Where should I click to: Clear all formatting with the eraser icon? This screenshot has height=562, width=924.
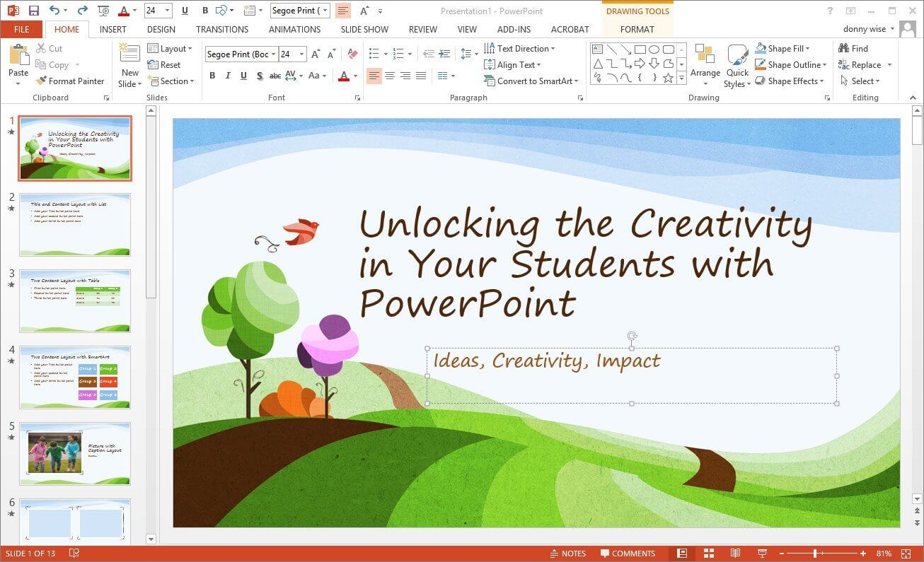tap(352, 54)
